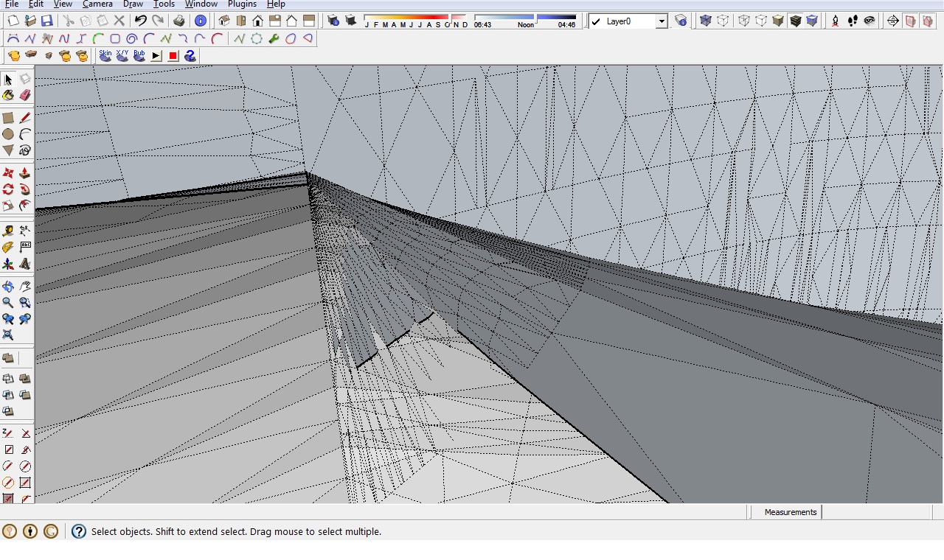Open the Window menu
944x560 pixels.
(x=201, y=4)
